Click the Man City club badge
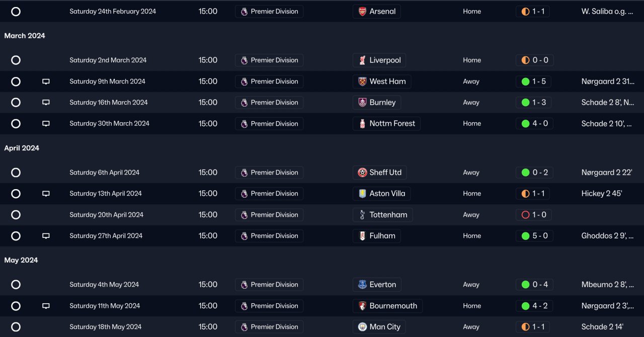The width and height of the screenshot is (644, 337). (362, 327)
